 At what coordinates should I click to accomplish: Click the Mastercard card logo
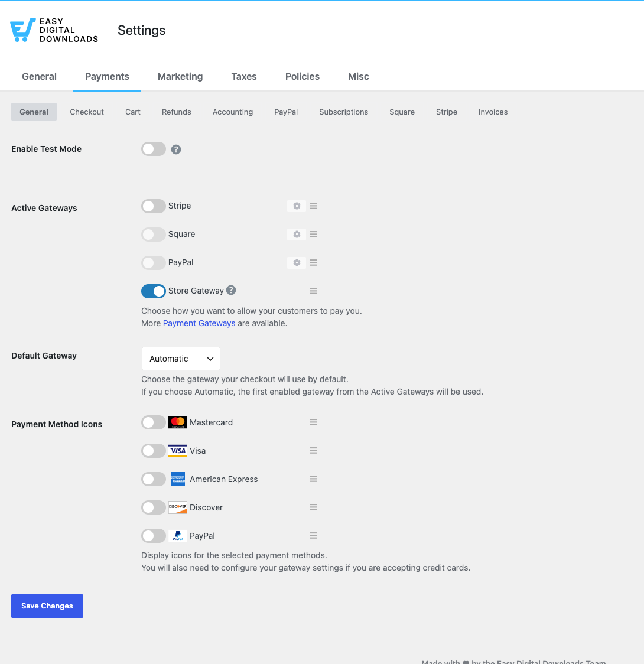pyautogui.click(x=178, y=422)
